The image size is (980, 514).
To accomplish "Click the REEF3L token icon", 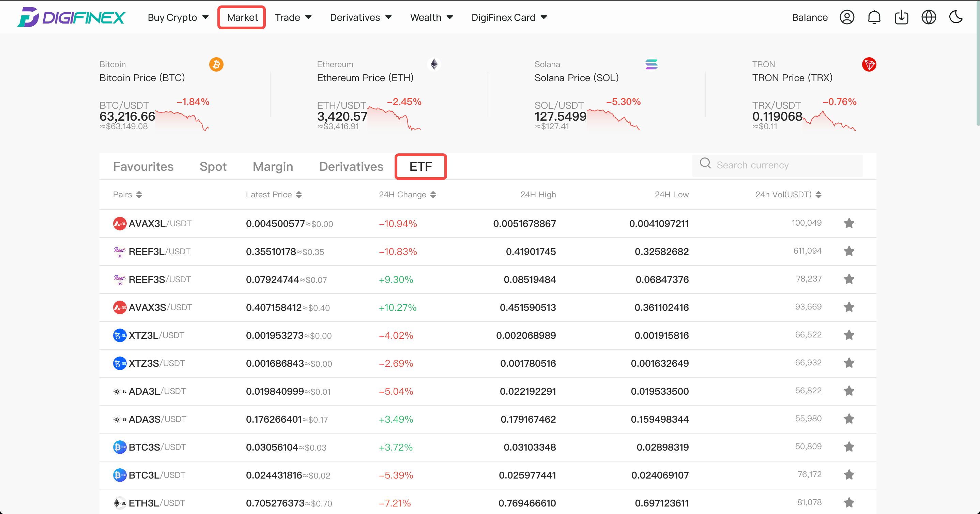I will pyautogui.click(x=120, y=252).
